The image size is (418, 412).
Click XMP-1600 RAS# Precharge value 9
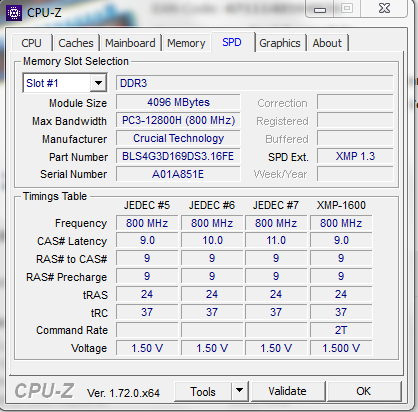tap(341, 276)
